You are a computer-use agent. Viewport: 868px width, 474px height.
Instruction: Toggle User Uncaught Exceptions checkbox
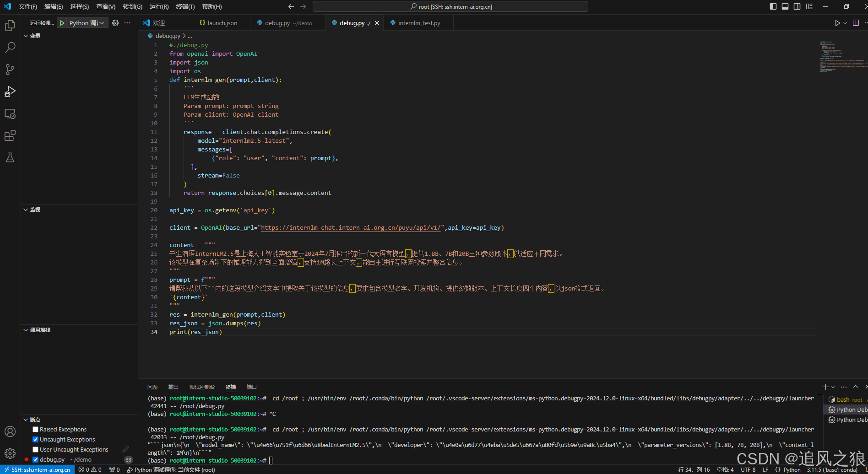(35, 449)
